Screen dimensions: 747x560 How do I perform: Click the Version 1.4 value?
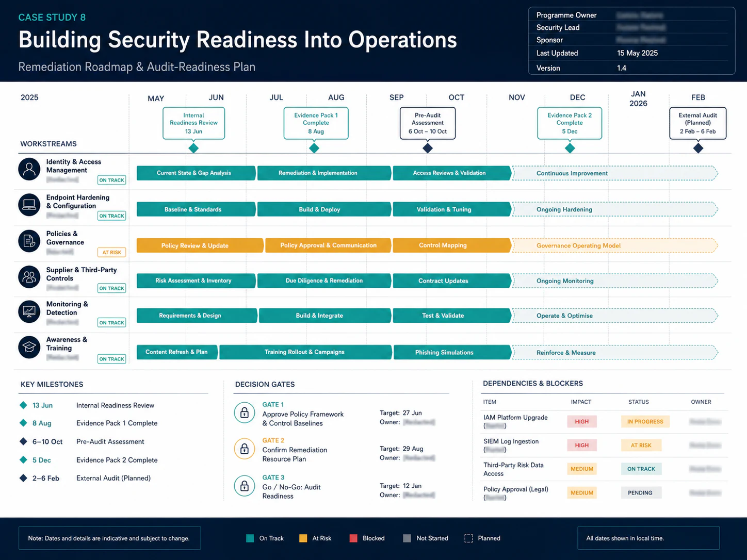point(622,68)
